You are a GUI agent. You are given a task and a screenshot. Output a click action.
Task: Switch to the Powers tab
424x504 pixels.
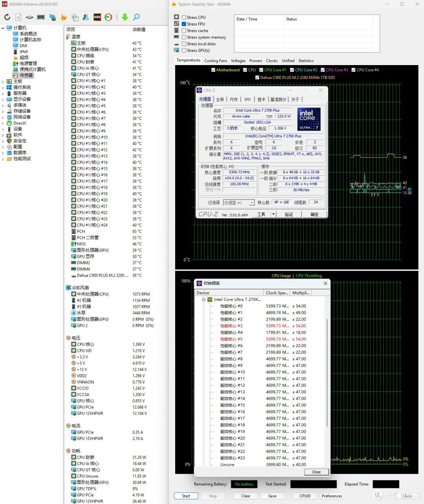tap(256, 61)
